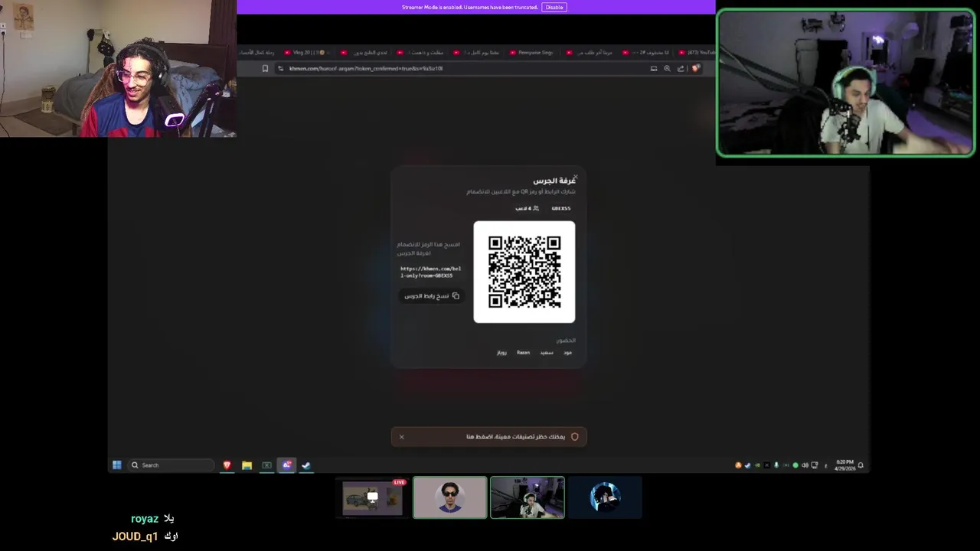The height and width of the screenshot is (551, 980).
Task: Disable Streamer Mode in the purple banner
Action: tap(554, 7)
